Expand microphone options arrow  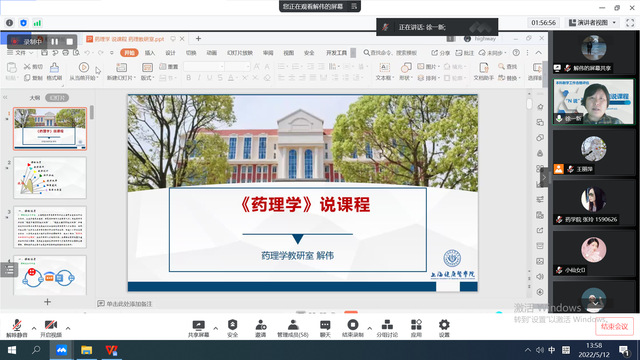(x=34, y=328)
